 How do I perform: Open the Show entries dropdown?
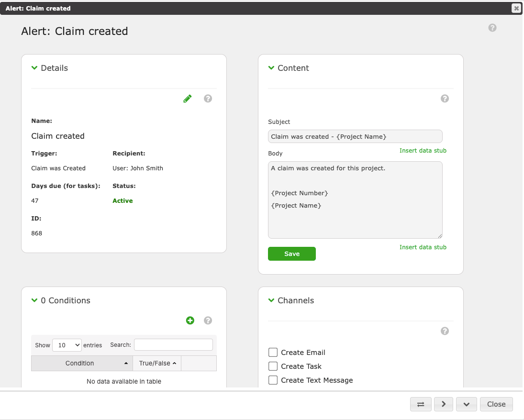(67, 345)
